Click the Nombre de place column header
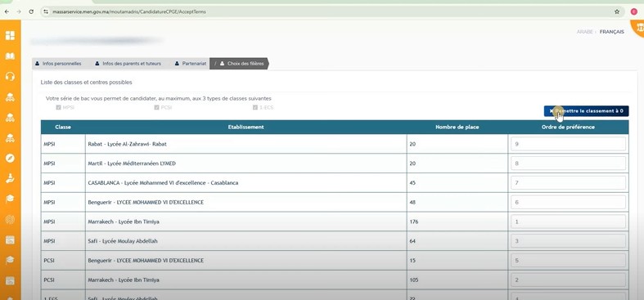This screenshot has height=300, width=644. point(457,128)
